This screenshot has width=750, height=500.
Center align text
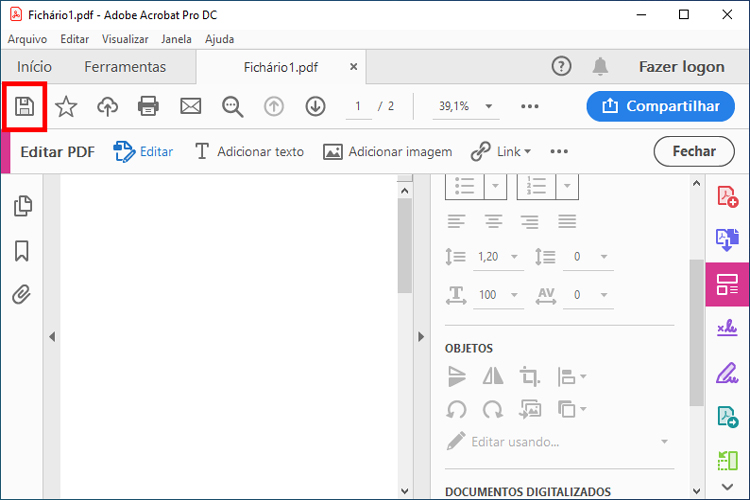(493, 222)
